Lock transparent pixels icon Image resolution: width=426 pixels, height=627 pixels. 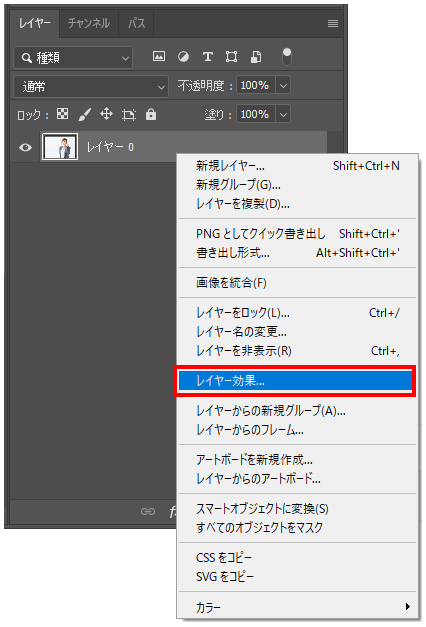(62, 114)
